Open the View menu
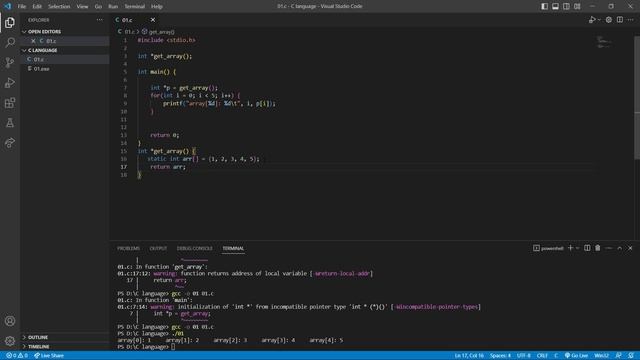The height and width of the screenshot is (360, 640). tap(82, 6)
